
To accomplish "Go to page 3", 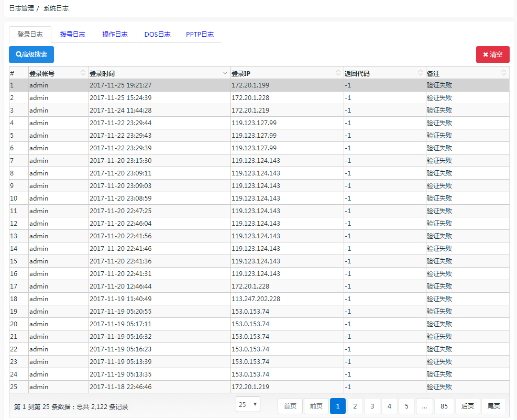I will point(372,406).
